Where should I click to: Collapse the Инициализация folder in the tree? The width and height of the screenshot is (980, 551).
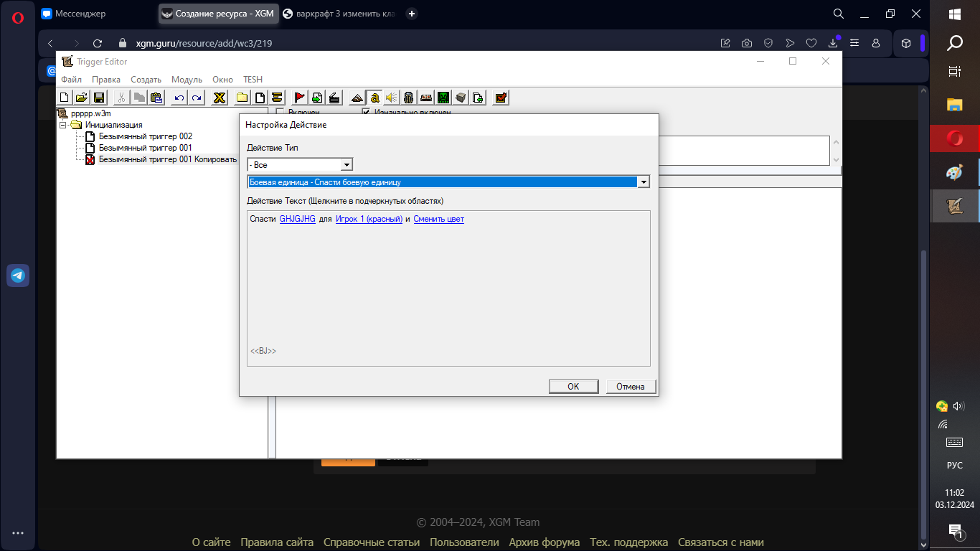[62, 125]
